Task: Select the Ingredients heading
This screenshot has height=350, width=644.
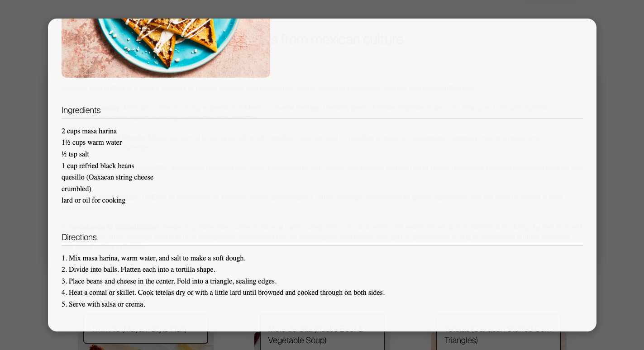Action: 81,110
